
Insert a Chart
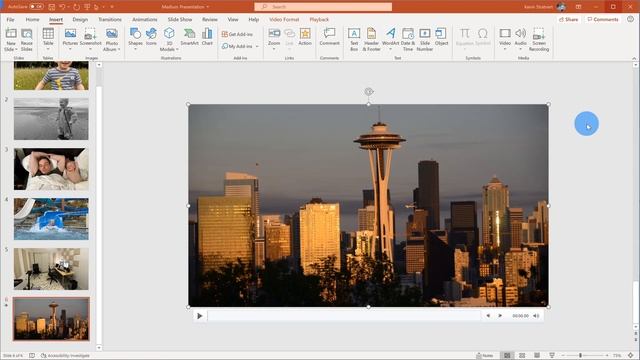[207, 37]
